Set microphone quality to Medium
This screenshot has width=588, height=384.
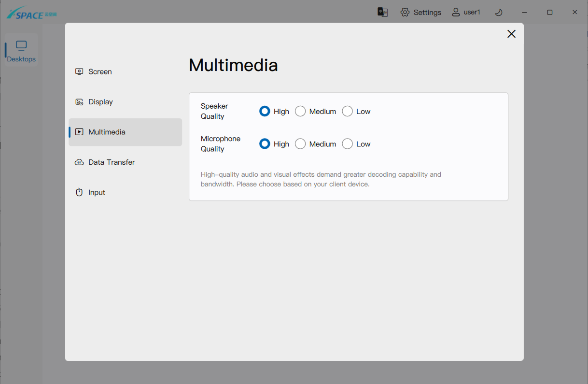(x=300, y=144)
